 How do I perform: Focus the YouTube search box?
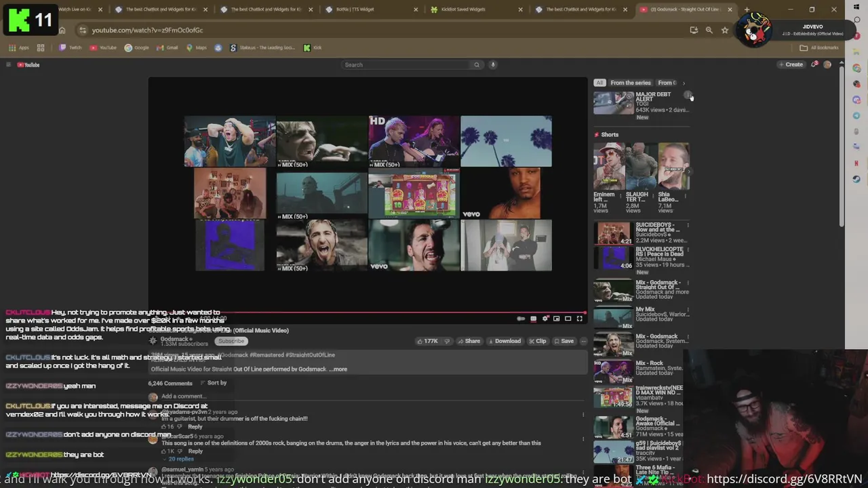tap(407, 65)
